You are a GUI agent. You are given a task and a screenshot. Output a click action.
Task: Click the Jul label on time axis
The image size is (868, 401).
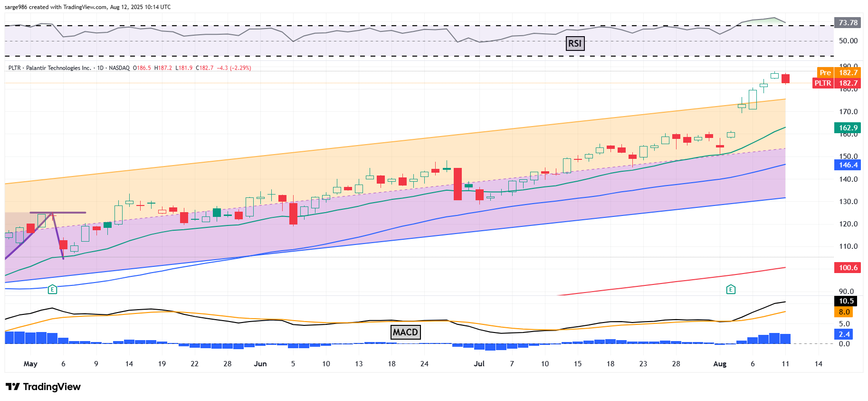(x=479, y=364)
